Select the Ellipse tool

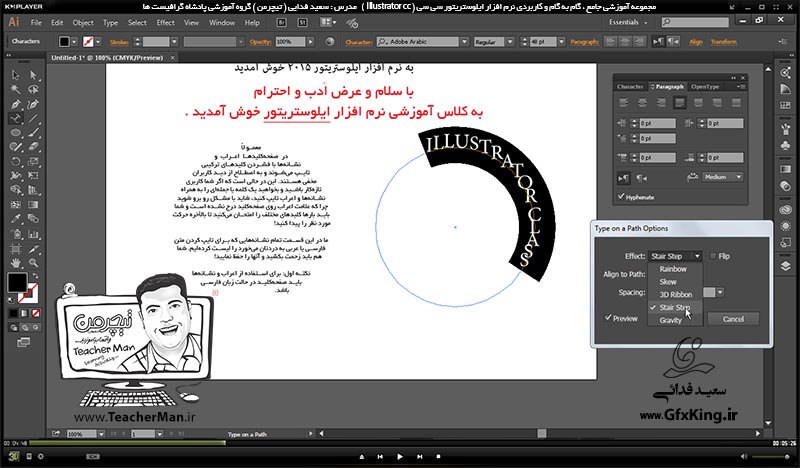[x=15, y=133]
